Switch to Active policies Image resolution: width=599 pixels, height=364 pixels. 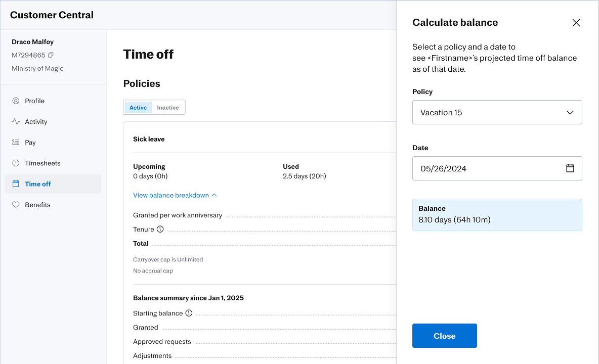tap(138, 108)
